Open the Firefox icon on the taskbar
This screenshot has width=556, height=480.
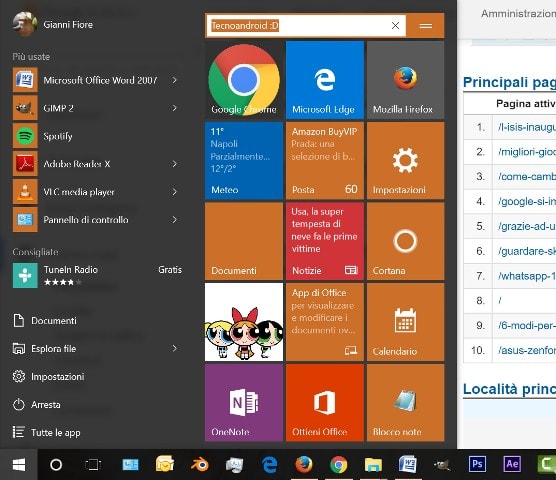point(304,464)
